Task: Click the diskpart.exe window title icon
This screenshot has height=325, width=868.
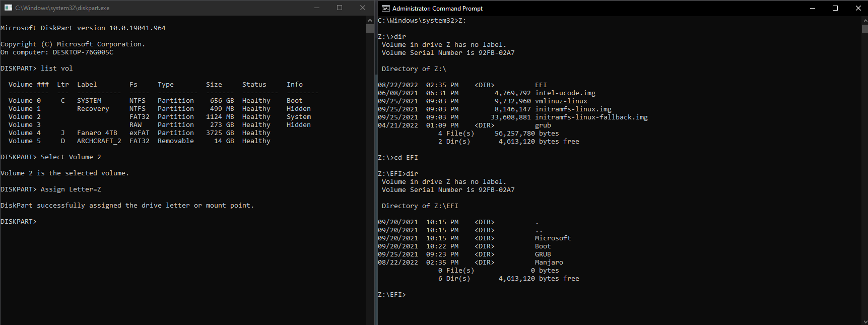Action: pos(8,8)
